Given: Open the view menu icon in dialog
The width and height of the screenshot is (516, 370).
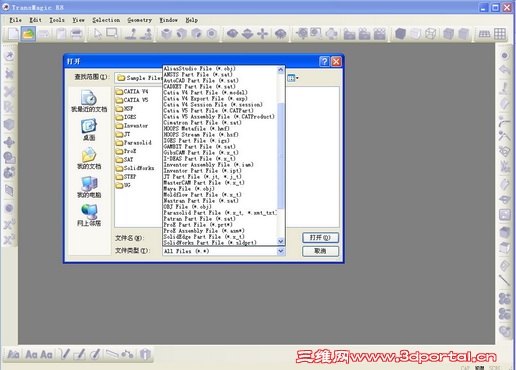Looking at the screenshot, I should 293,78.
